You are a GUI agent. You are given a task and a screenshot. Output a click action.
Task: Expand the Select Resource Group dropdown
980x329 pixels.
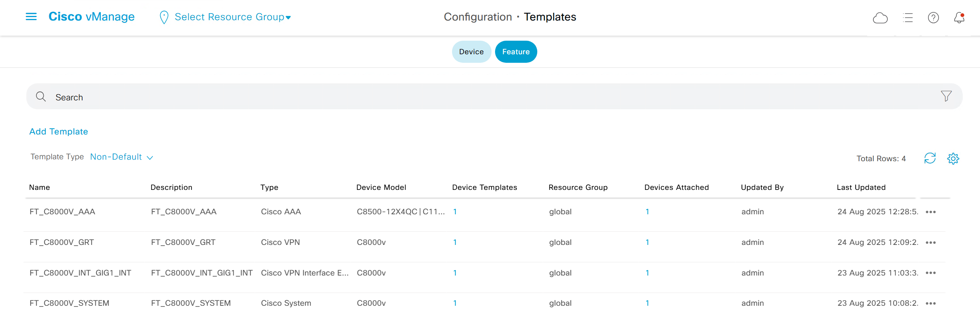232,17
